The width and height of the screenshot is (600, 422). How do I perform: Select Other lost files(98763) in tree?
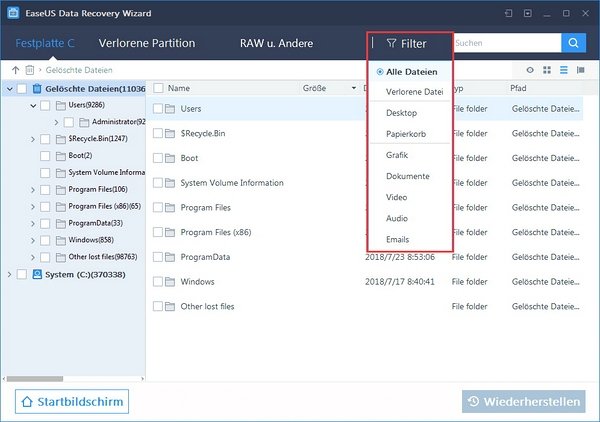tap(103, 257)
